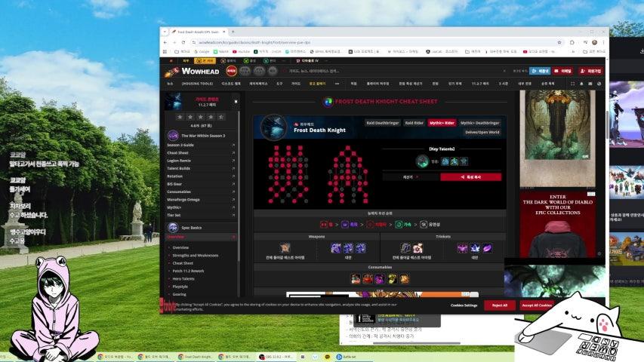
Task: Jump to Playstyle subsection
Action: [180, 287]
